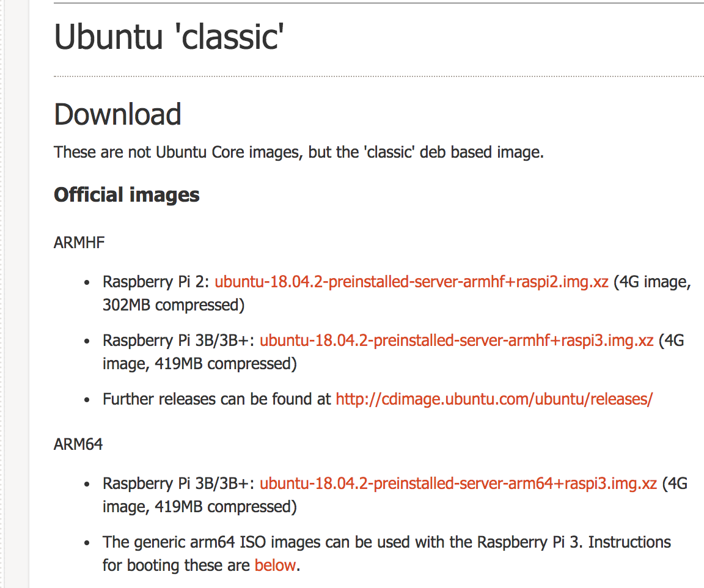
Task: Open the arm64 raspi3 image download link
Action: coord(457,483)
